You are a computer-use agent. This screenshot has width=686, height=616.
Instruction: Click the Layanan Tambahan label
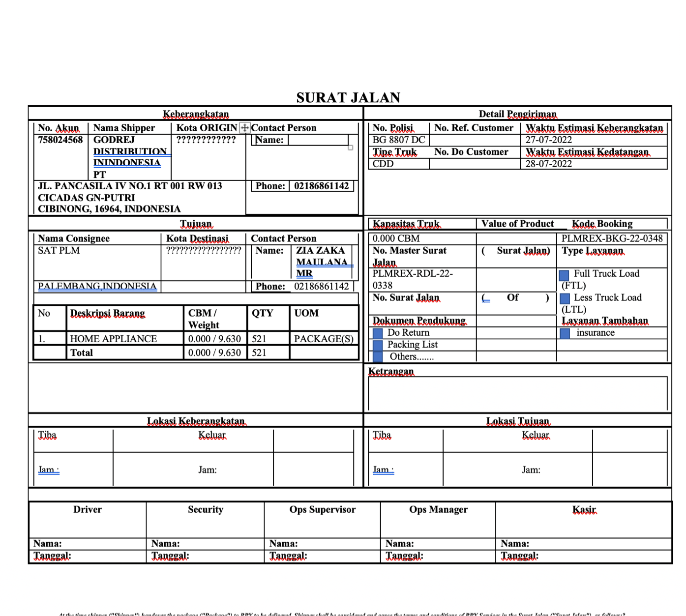[x=605, y=321]
